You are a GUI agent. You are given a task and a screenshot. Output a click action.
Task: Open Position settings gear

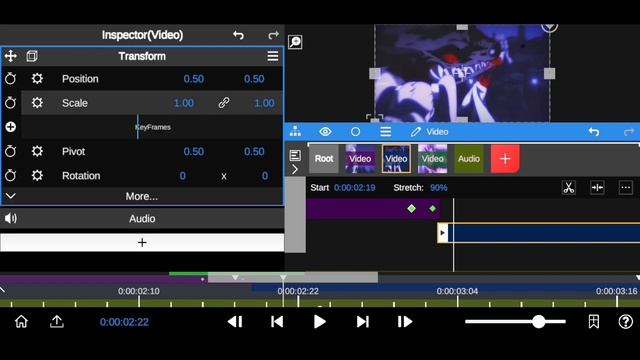pyautogui.click(x=37, y=78)
